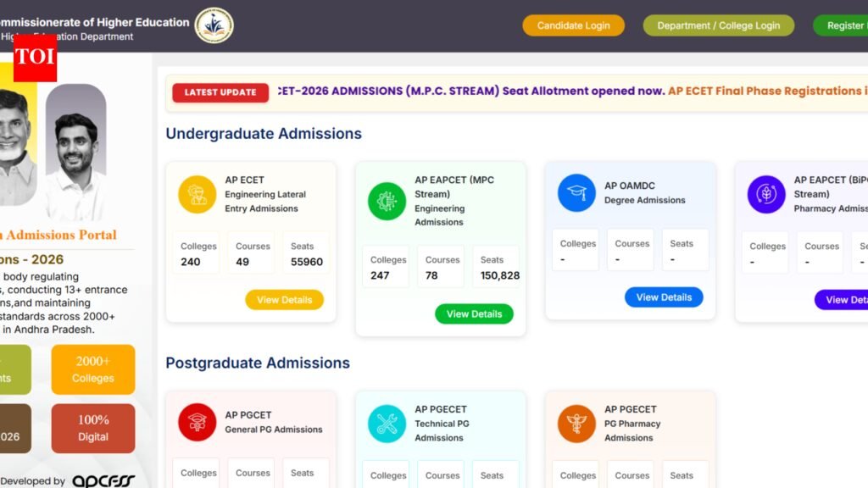The height and width of the screenshot is (488, 868).
Task: Click the Admissions Portal orange heading
Action: tap(60, 235)
